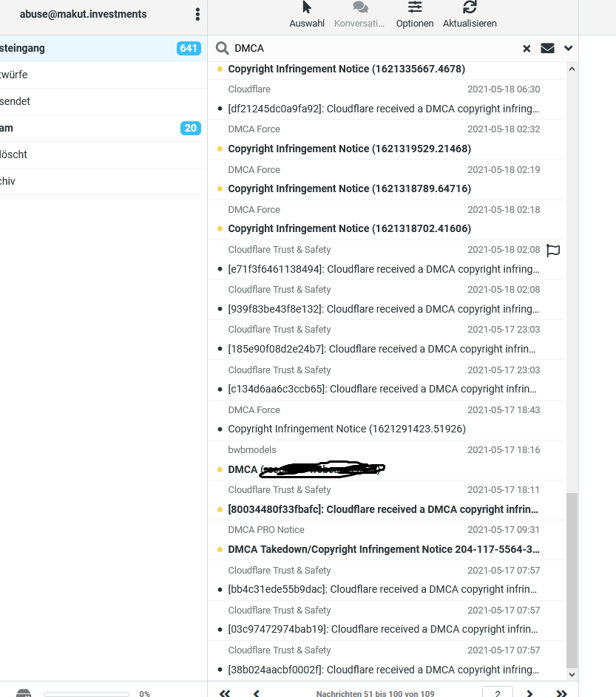Image resolution: width=616 pixels, height=697 pixels.
Task: Click the bwbmodels sender name
Action: pyautogui.click(x=252, y=450)
